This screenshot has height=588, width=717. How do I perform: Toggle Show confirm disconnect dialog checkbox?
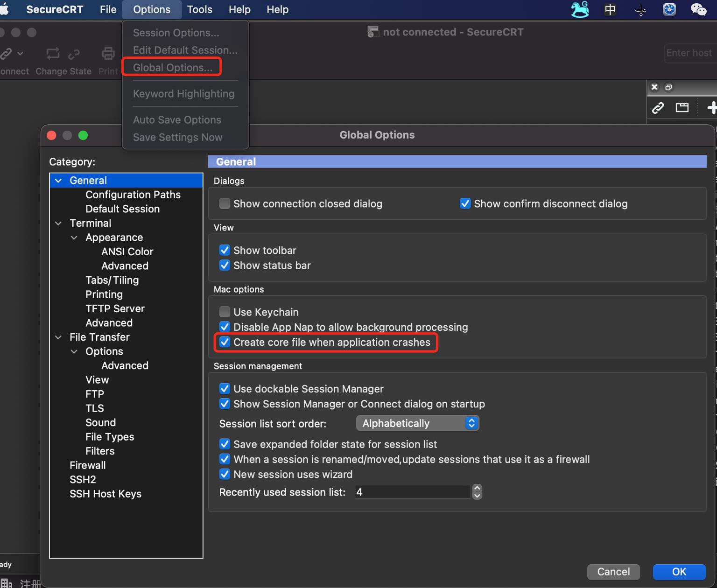click(465, 203)
